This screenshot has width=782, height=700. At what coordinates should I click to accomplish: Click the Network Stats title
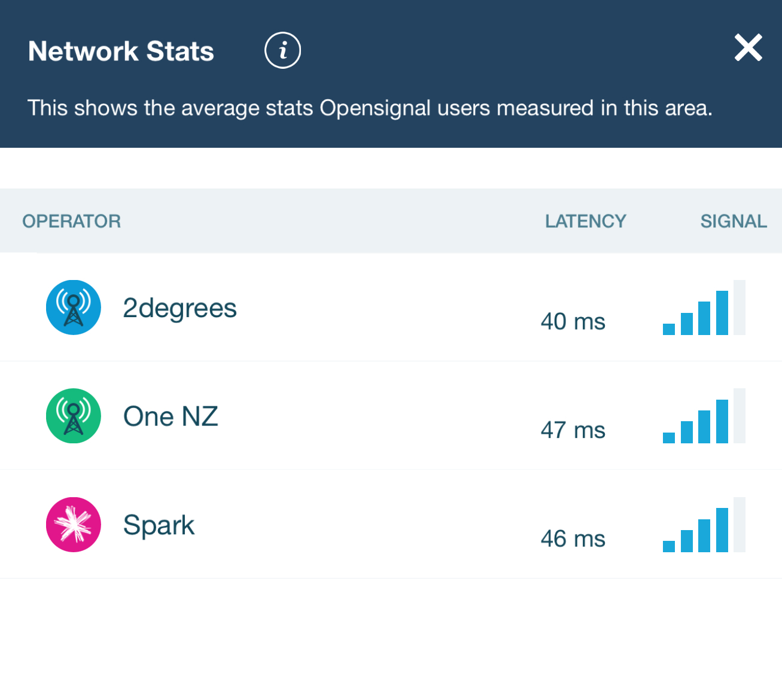(121, 51)
